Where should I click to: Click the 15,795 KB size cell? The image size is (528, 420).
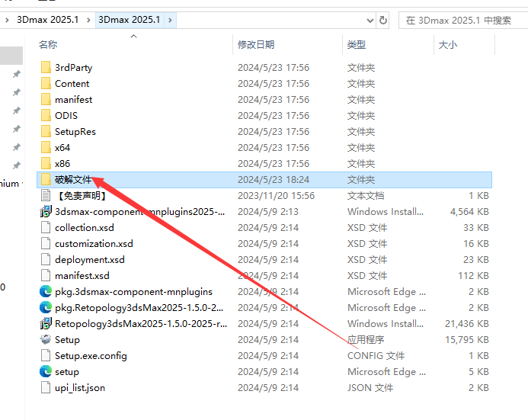pos(467,339)
